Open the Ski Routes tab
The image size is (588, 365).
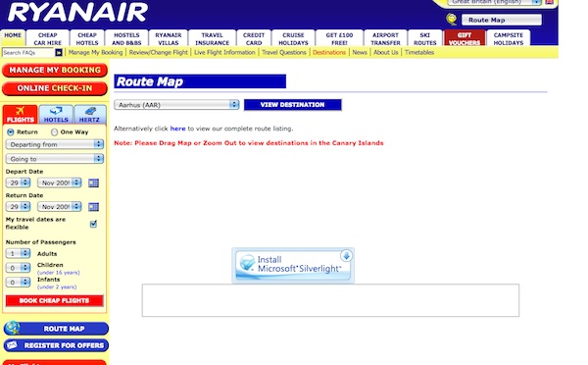click(x=425, y=38)
